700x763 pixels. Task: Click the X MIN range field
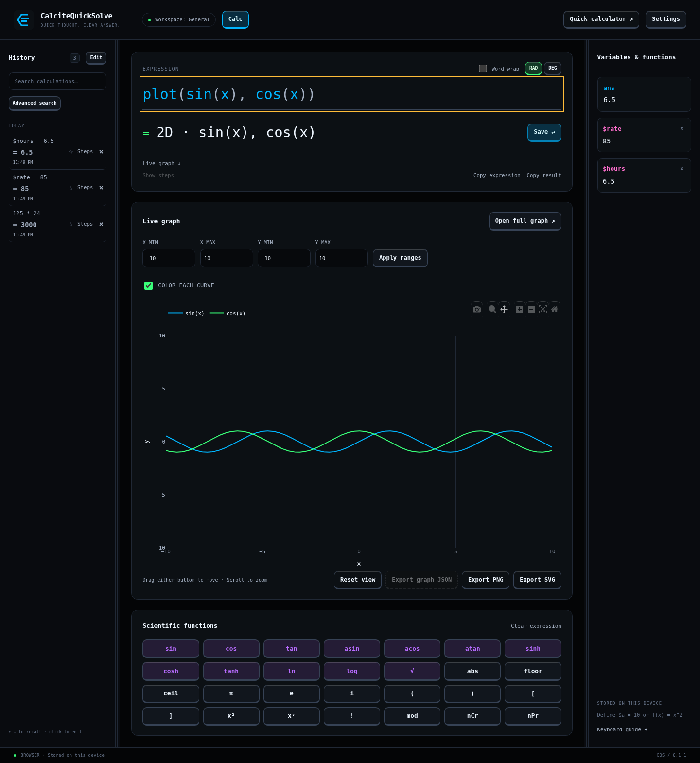tap(169, 258)
